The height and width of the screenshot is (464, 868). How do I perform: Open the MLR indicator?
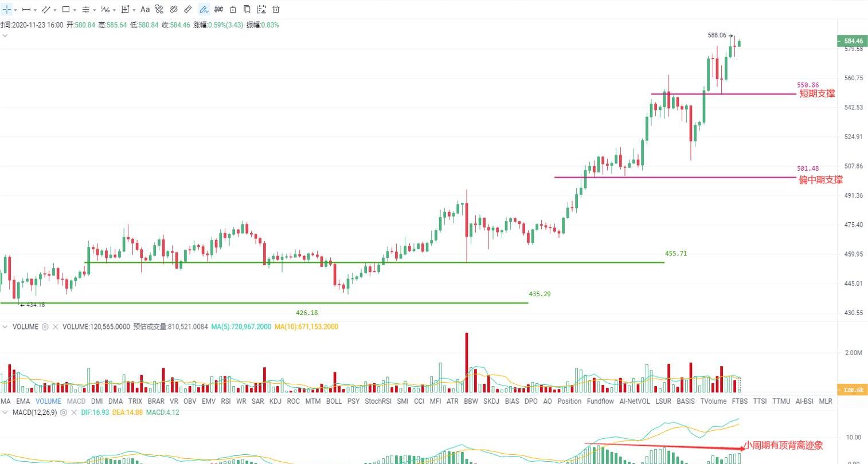pos(826,401)
